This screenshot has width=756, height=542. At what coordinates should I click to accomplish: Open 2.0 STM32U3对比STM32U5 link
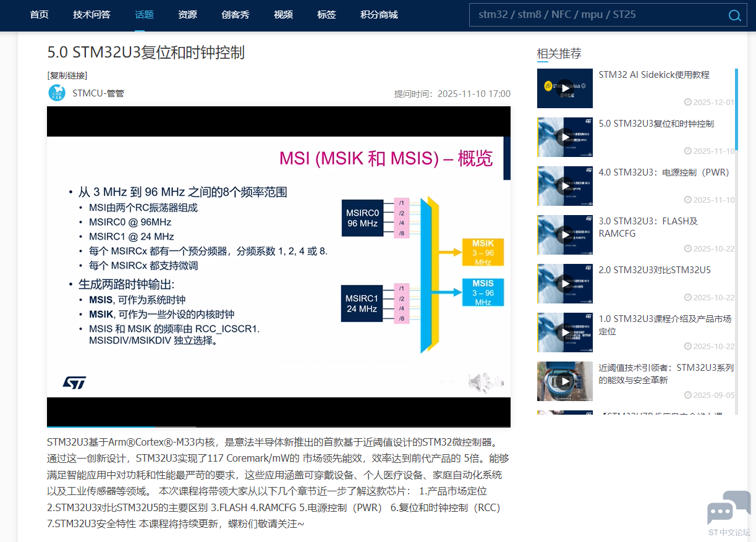[x=655, y=270]
